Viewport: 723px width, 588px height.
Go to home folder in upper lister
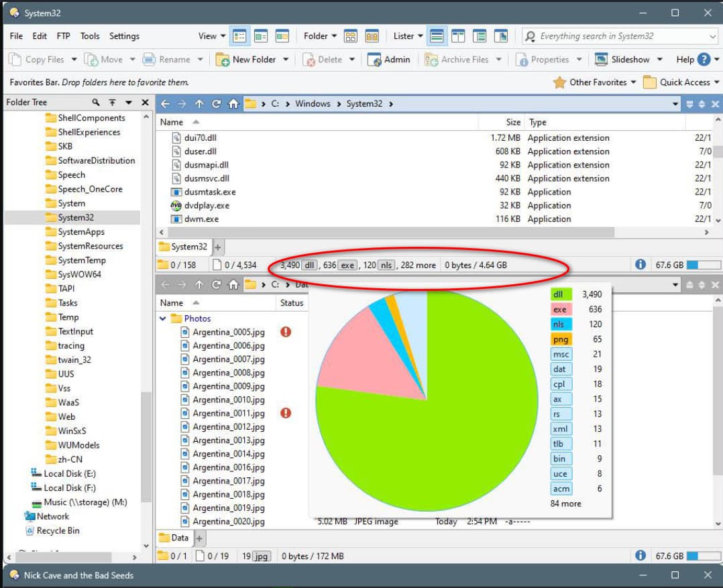233,104
